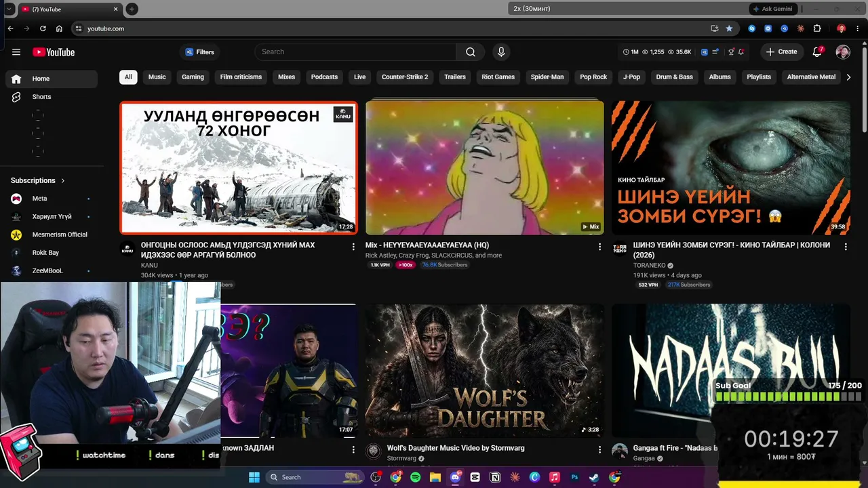
Task: Click the YouTube logo
Action: [54, 52]
